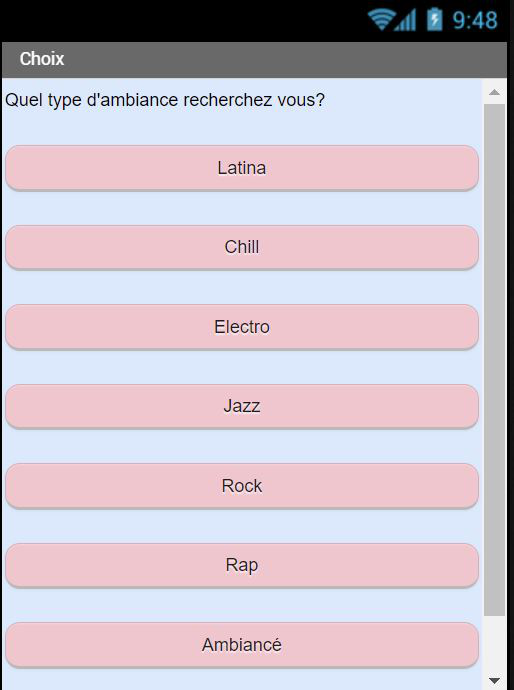Click the gray Choix header bar area

click(254, 60)
